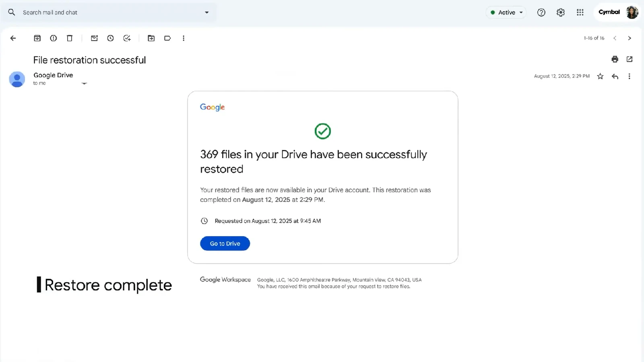Go back to the inbox with arrow

13,38
